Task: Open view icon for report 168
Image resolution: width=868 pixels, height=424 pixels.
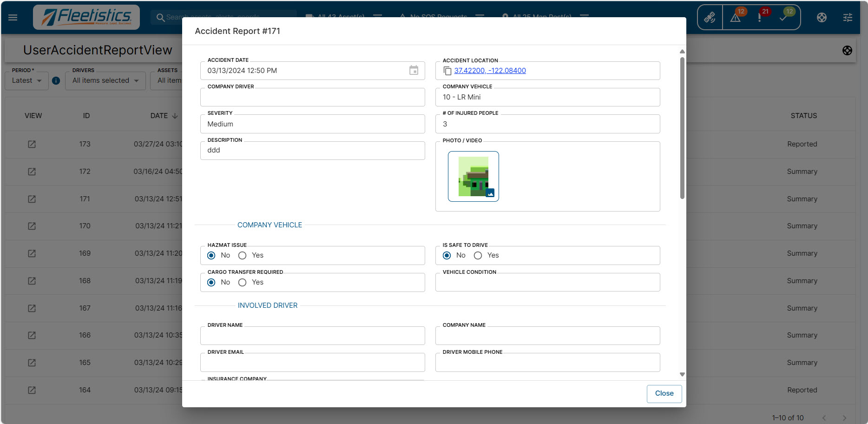Action: coord(32,281)
